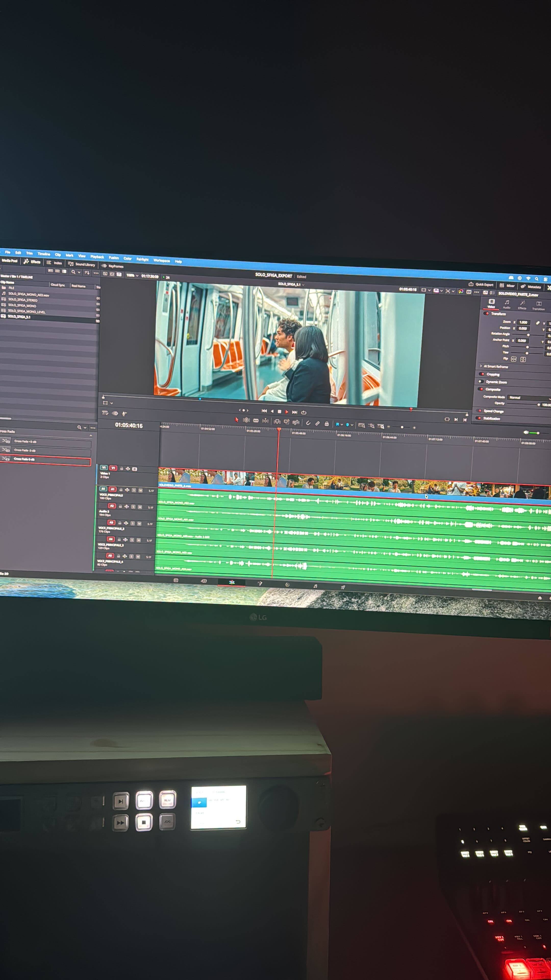
Task: Open the Workspace menu
Action: tap(162, 260)
